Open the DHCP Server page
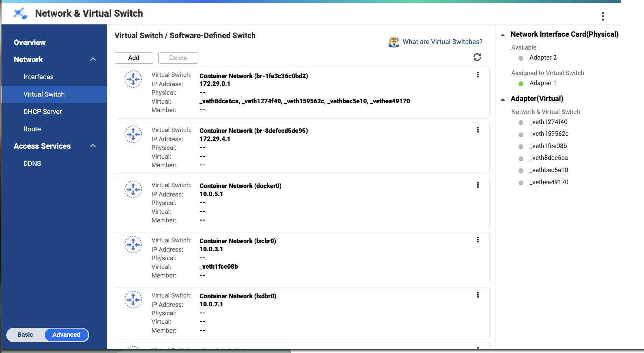The width and height of the screenshot is (644, 353). [x=43, y=112]
